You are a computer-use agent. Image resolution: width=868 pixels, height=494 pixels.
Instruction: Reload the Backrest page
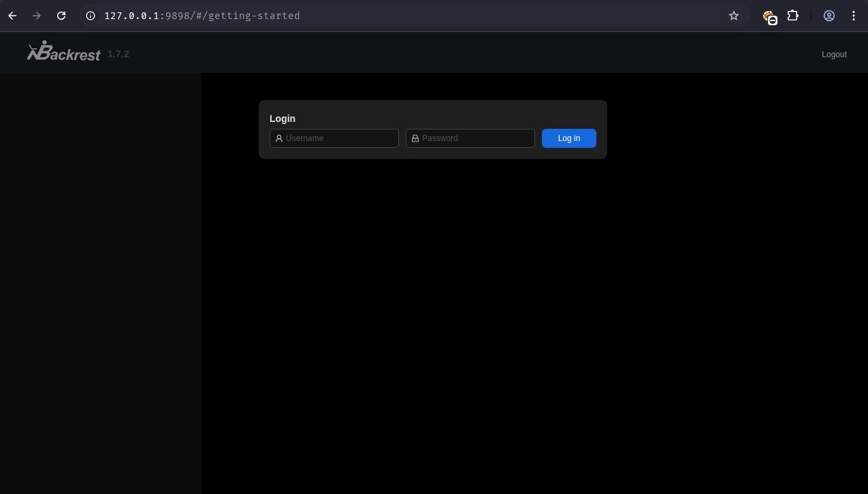61,16
